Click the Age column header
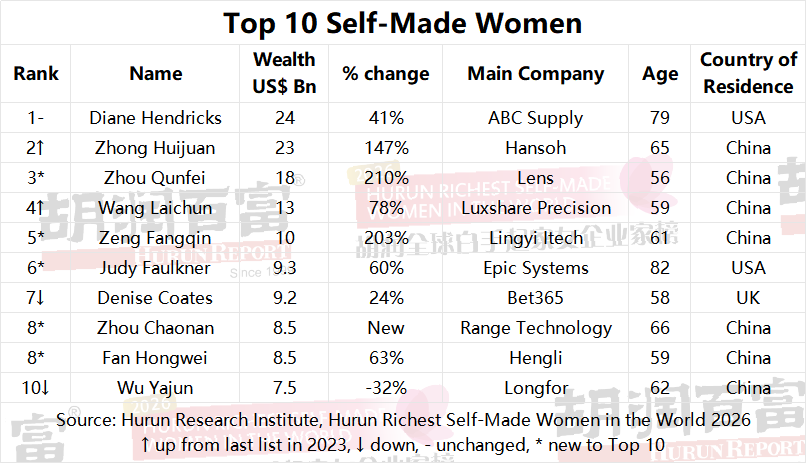The width and height of the screenshot is (806, 463). [659, 73]
